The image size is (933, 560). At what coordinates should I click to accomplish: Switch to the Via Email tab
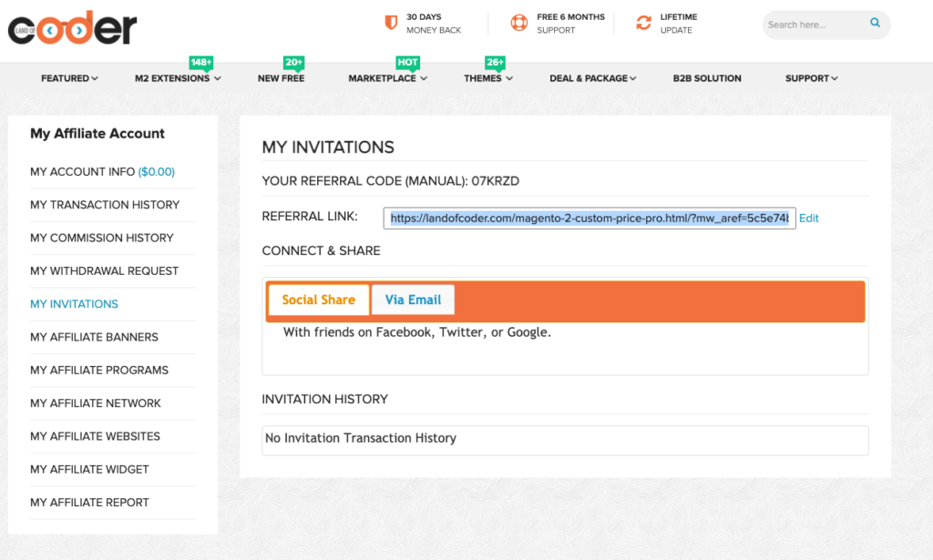coord(413,300)
